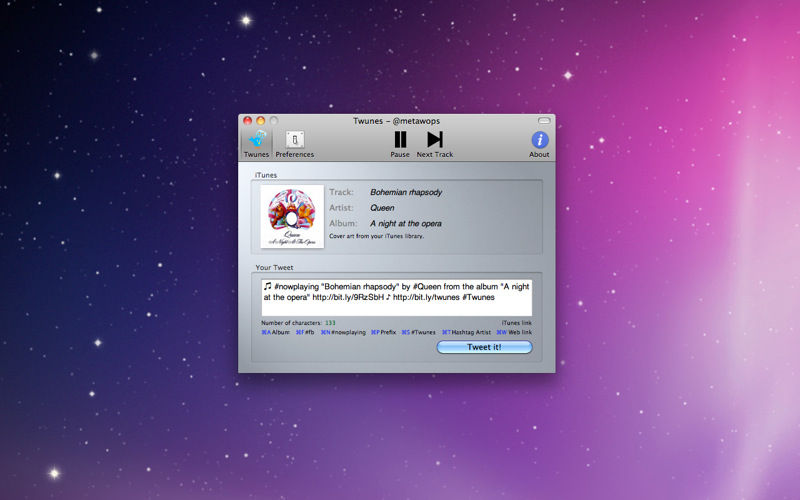800x500 pixels.
Task: Toggle the #nowplaying shortcut option
Action: click(x=343, y=332)
